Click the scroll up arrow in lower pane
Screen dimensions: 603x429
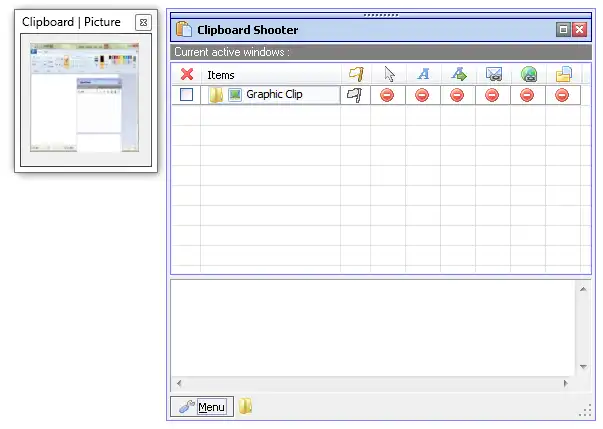click(583, 289)
